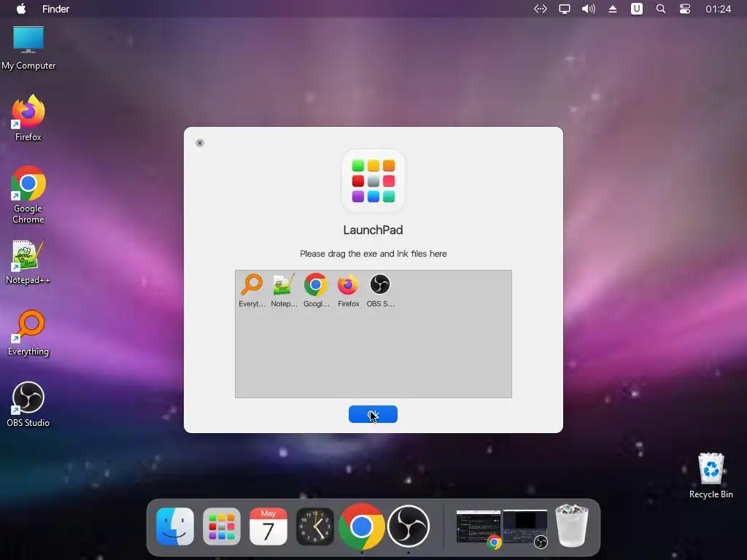
Task: Click the blue confirm button in LaunchPad
Action: 373,414
